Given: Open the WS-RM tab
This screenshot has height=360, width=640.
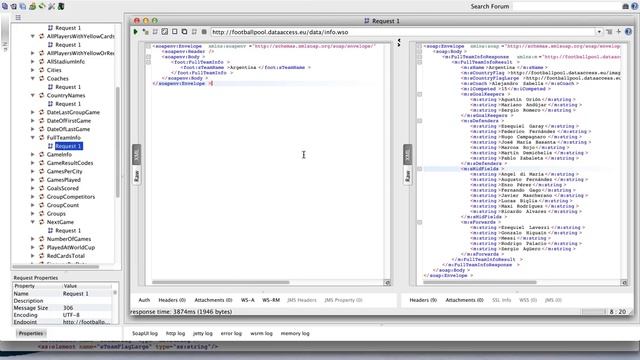Looking at the screenshot, I should click(271, 300).
